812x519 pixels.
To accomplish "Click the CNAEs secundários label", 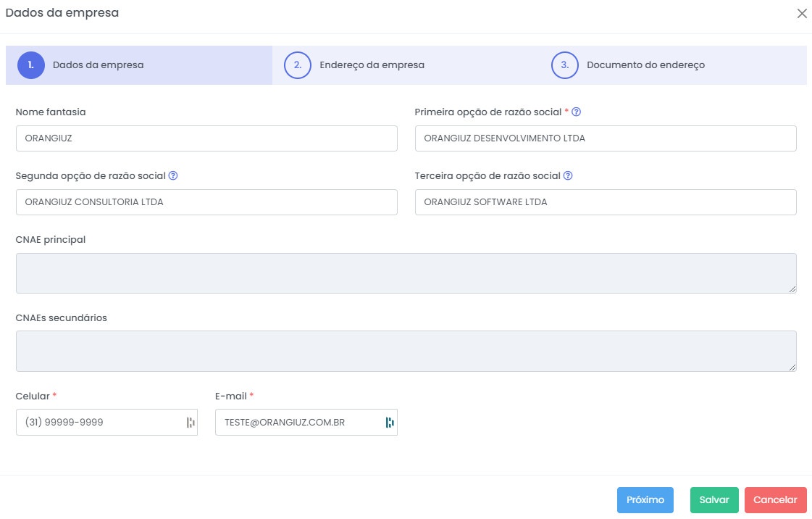I will coord(61,318).
